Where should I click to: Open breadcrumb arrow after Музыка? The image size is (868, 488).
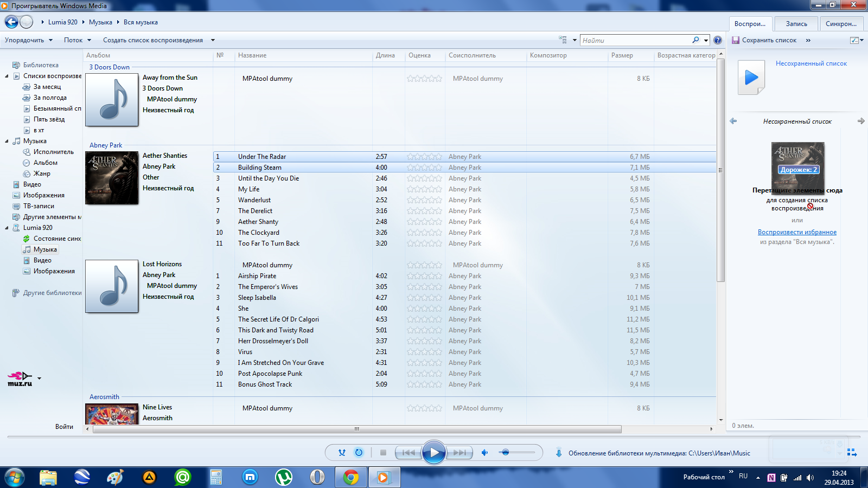pos(118,22)
